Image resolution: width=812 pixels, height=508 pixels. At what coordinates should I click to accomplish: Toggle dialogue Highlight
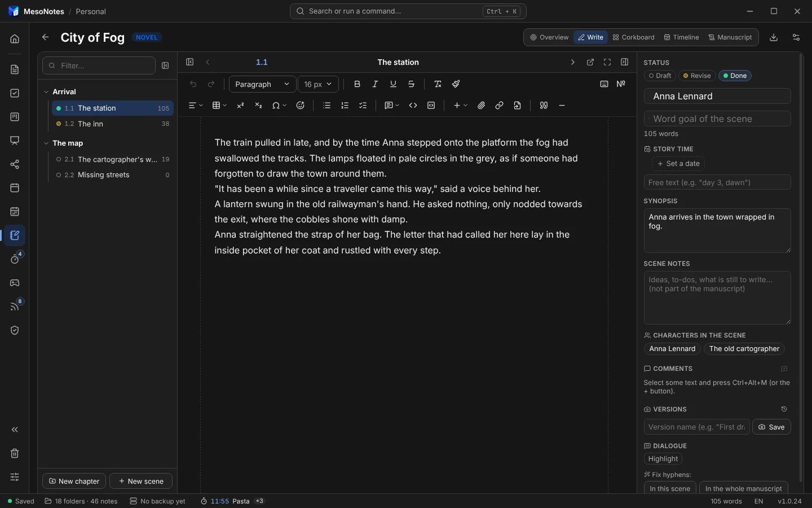pos(664,459)
